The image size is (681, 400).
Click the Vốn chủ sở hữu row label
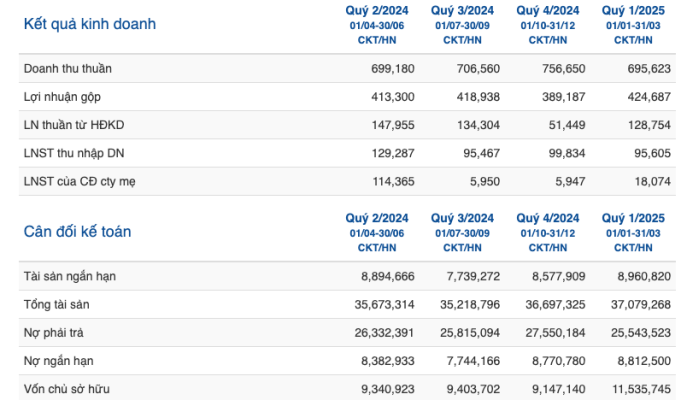[66, 389]
